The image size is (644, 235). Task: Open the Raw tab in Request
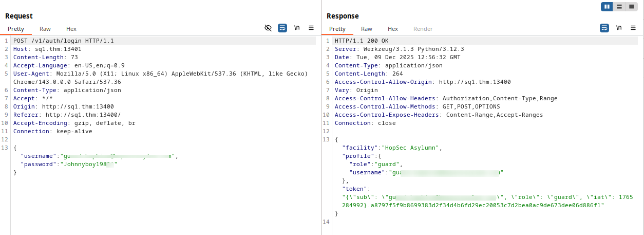click(45, 29)
